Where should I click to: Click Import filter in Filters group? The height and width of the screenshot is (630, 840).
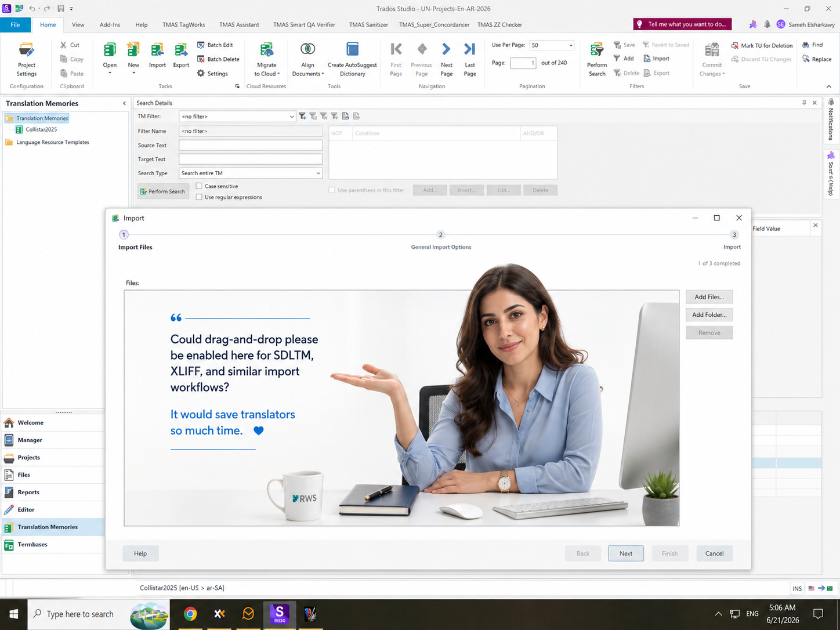point(656,58)
